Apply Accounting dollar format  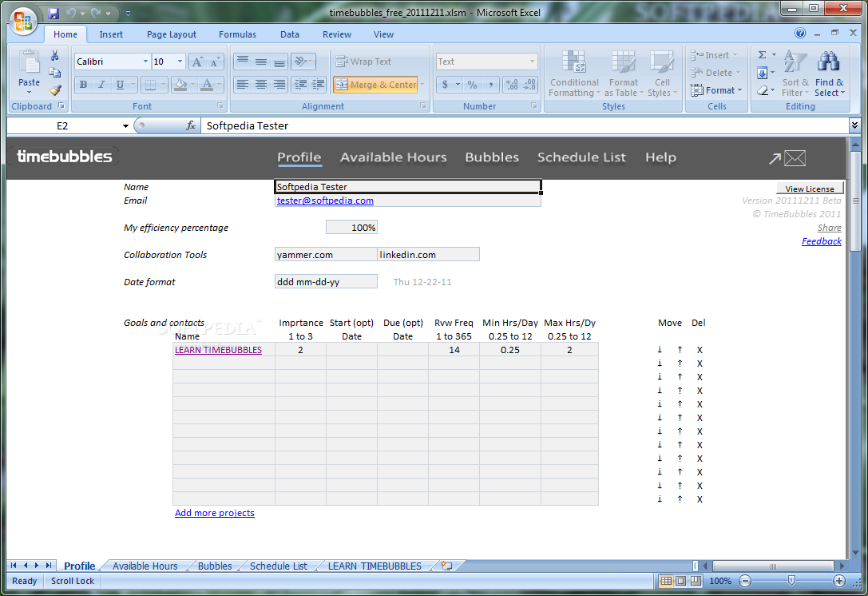(445, 85)
